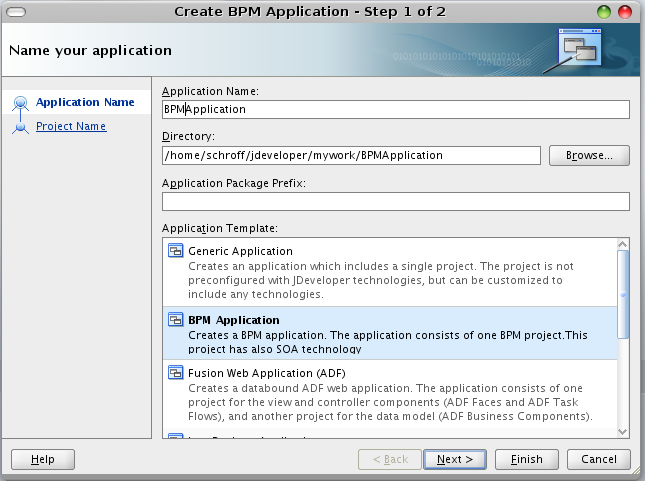Screen dimensions: 645x481
Task: Select the Application Name wizard step
Action: (85, 102)
